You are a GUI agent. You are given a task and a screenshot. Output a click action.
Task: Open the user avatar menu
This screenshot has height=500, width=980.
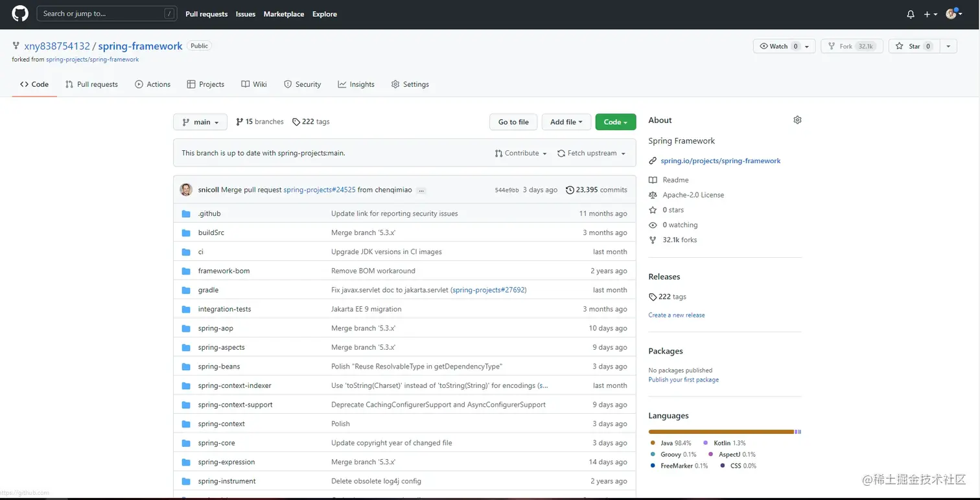(953, 14)
